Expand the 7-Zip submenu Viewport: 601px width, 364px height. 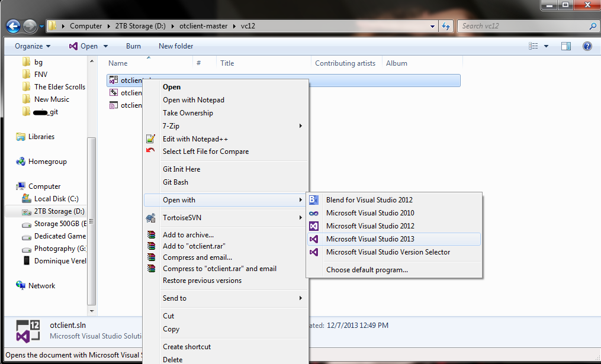[x=226, y=126]
